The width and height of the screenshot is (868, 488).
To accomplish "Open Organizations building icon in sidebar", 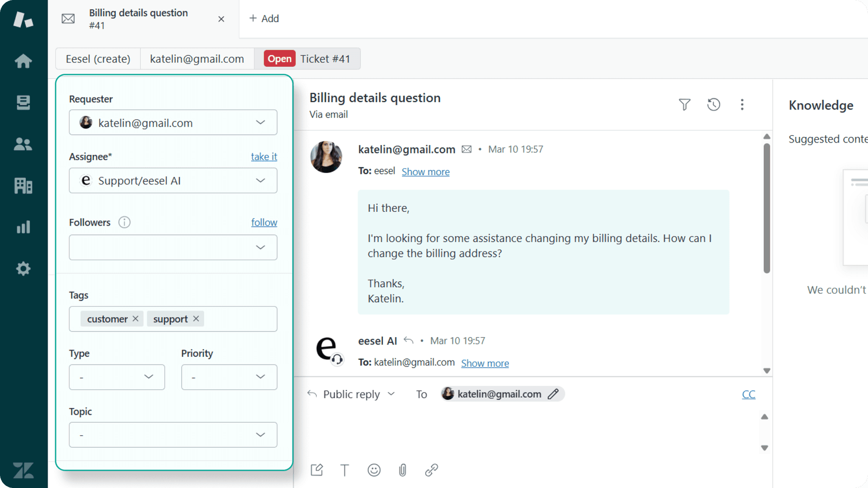I will [23, 185].
